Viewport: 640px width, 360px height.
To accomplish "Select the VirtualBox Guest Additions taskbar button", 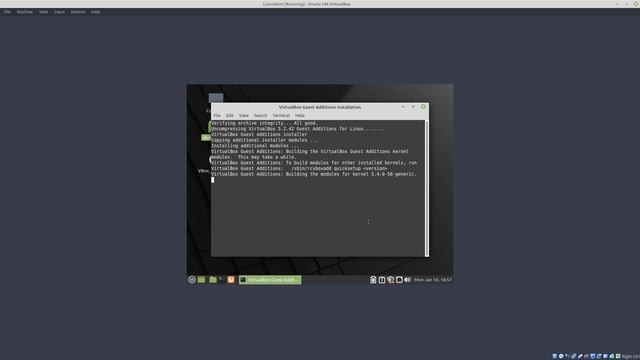I will [270, 280].
